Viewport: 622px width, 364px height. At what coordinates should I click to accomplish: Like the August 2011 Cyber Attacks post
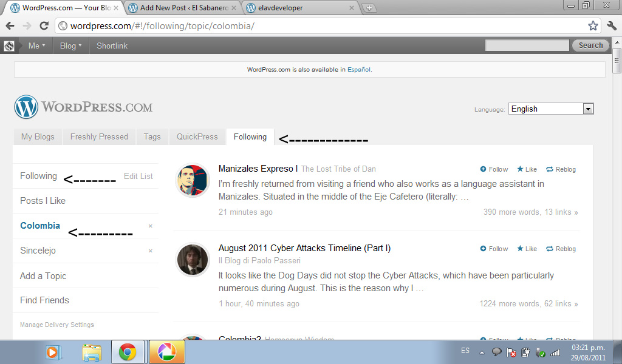point(527,249)
